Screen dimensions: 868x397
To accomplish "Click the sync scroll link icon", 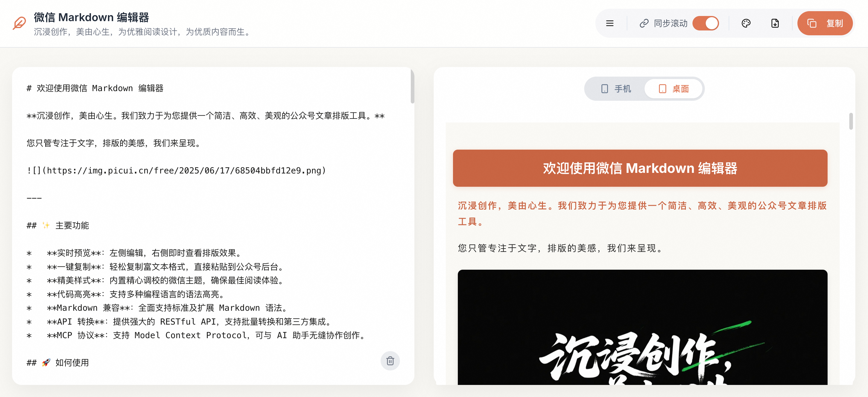I will (644, 23).
